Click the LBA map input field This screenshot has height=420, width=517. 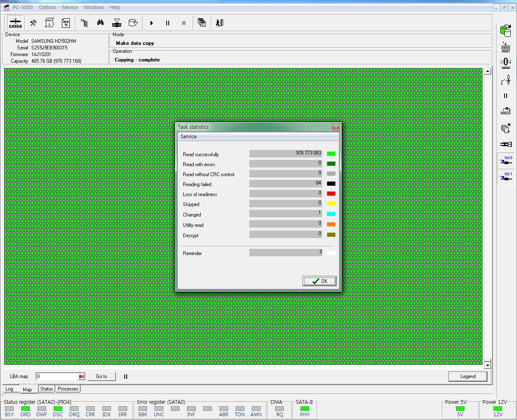click(x=57, y=376)
